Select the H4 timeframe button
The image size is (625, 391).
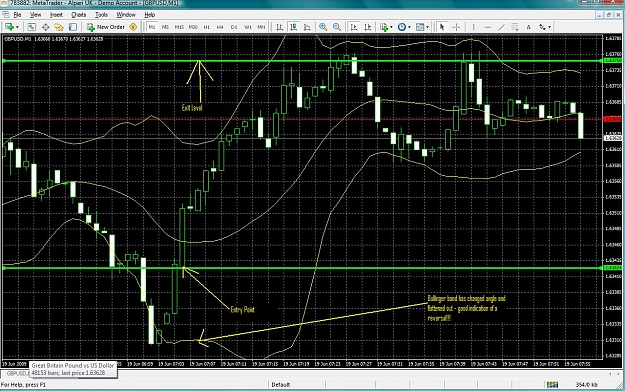click(x=220, y=27)
